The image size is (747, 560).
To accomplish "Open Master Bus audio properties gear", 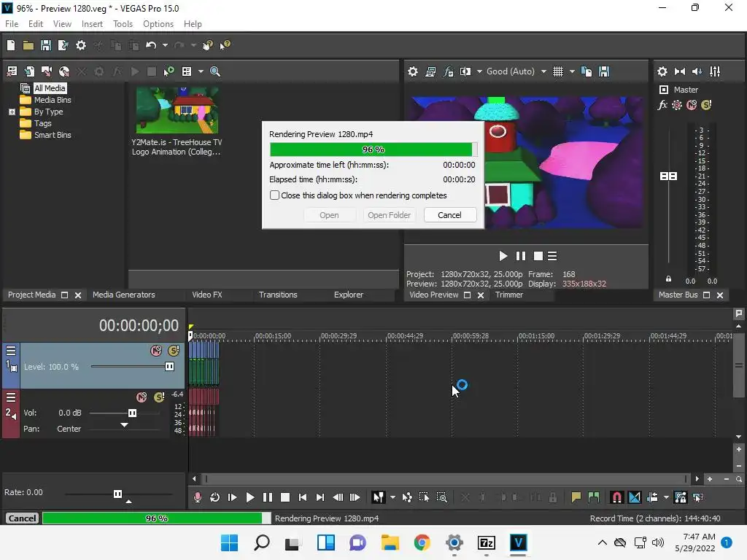I will [x=662, y=71].
